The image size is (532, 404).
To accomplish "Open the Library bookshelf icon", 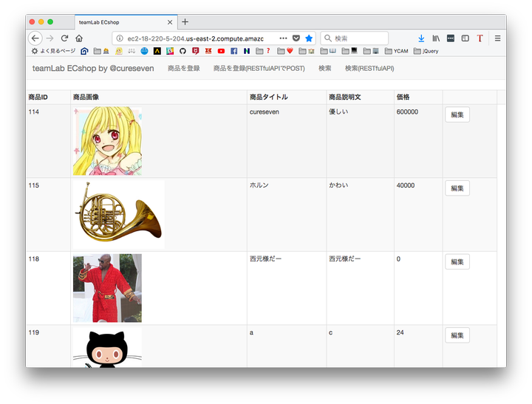I will (x=436, y=38).
